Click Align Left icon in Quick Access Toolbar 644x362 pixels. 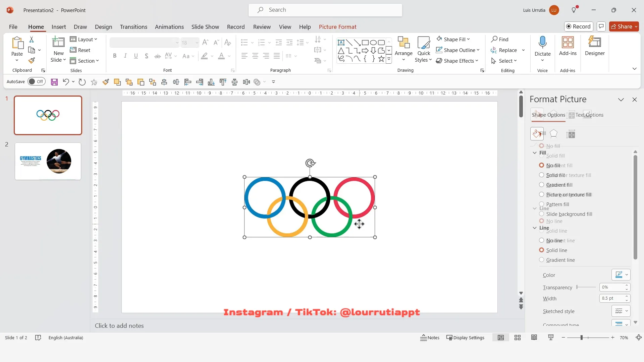click(188, 82)
